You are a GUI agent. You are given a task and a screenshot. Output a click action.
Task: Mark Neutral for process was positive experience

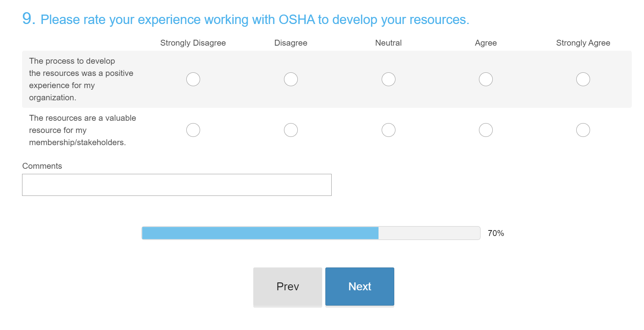388,79
